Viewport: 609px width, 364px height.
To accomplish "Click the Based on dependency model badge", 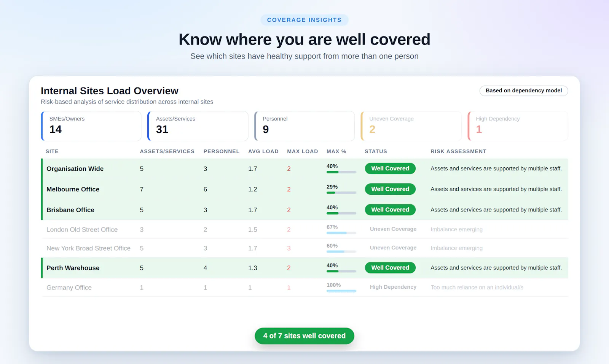I will coord(523,91).
